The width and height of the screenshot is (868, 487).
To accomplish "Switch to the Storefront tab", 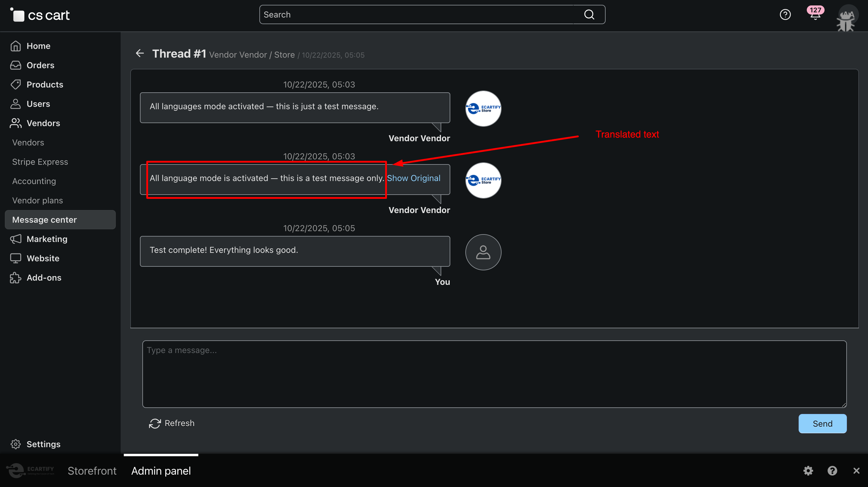I will tap(92, 470).
